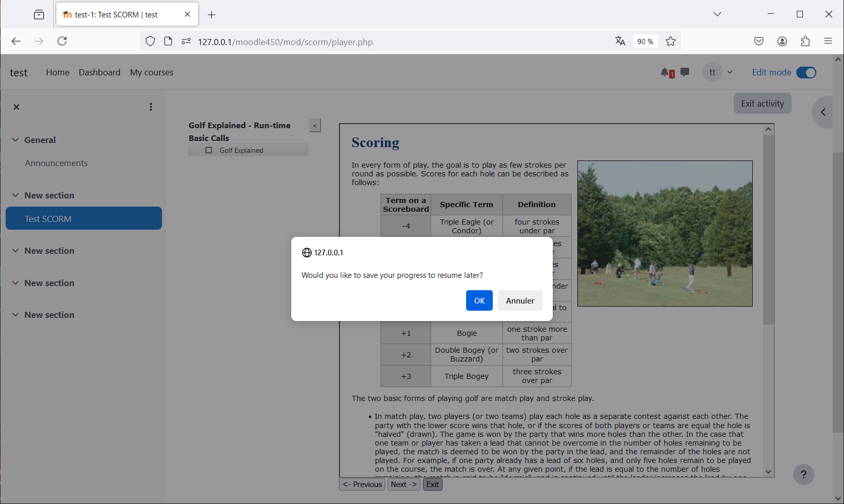Click the browser back arrow
Screen dimensions: 844x504
click(x=16, y=41)
